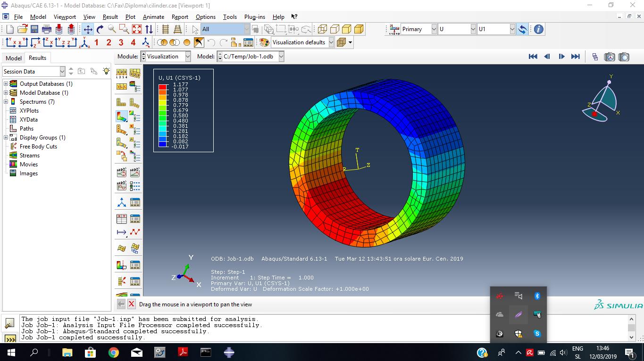644x361 pixels.
Task: Apply the Auto-Fit view
Action: click(136, 29)
